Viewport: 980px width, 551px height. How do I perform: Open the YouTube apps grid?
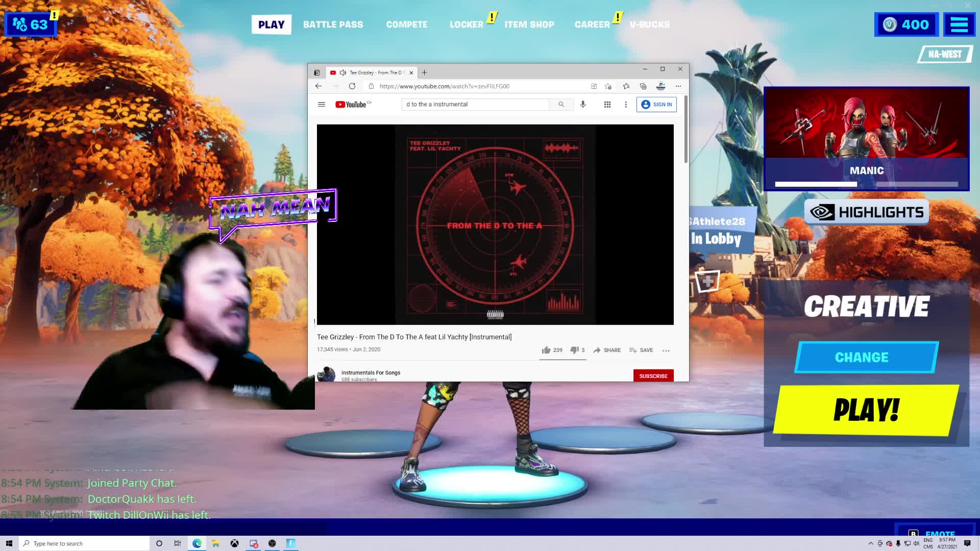coord(607,104)
